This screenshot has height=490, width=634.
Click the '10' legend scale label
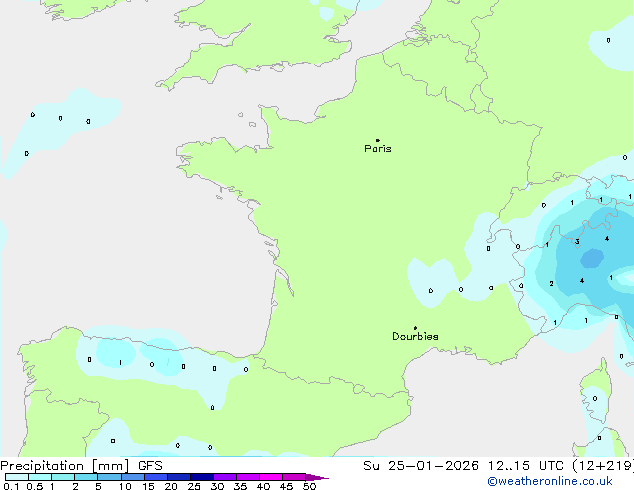pos(125,486)
